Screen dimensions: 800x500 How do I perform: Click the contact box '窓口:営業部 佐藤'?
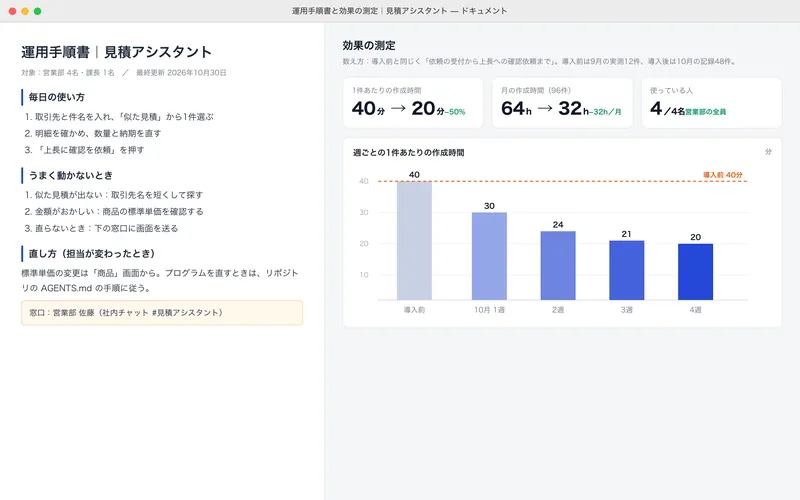point(162,313)
